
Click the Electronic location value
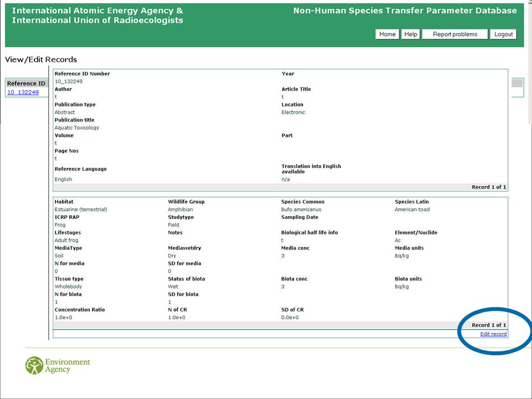coord(293,112)
